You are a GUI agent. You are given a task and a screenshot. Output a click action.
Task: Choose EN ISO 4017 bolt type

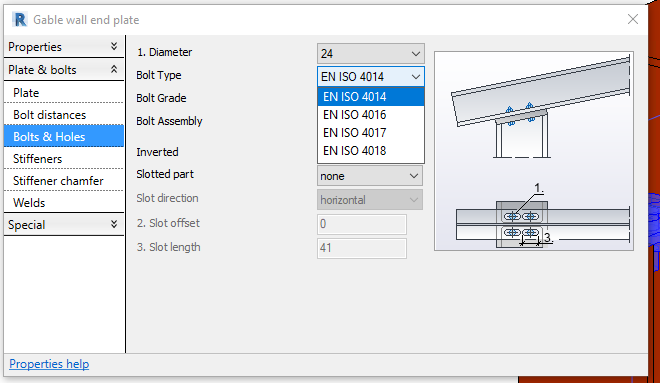click(x=371, y=133)
